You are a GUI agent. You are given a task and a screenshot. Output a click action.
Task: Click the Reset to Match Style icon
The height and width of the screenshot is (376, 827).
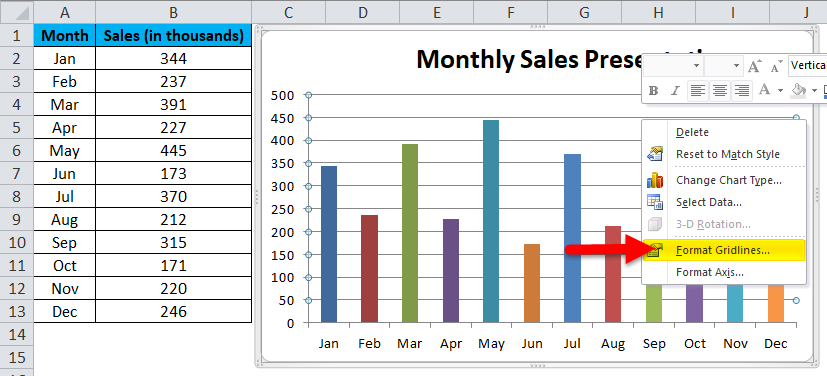click(x=655, y=155)
